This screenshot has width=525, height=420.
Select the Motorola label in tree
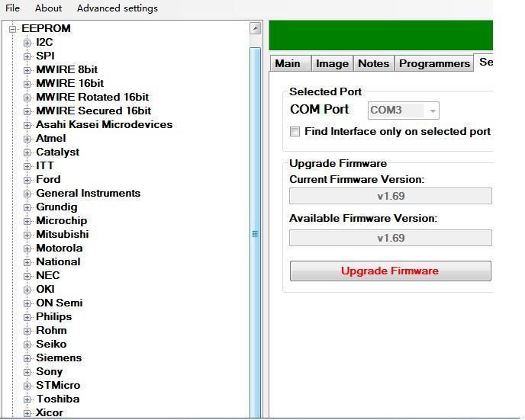[60, 248]
